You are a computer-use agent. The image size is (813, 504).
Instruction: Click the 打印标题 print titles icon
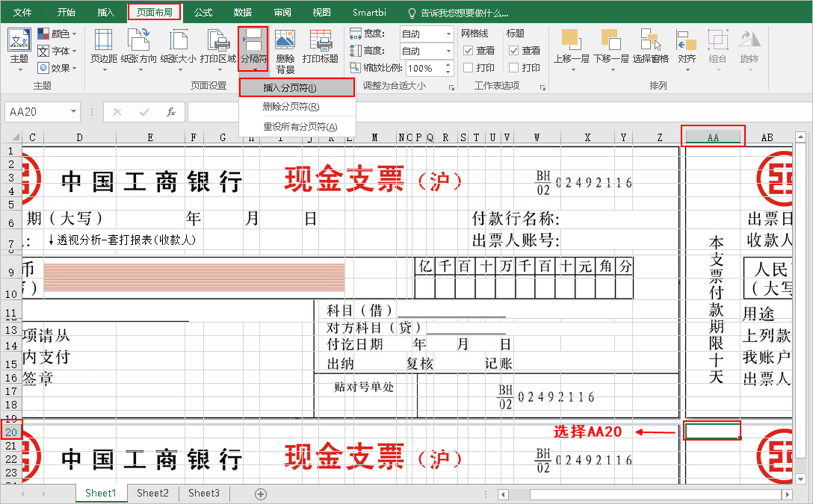pyautogui.click(x=321, y=40)
